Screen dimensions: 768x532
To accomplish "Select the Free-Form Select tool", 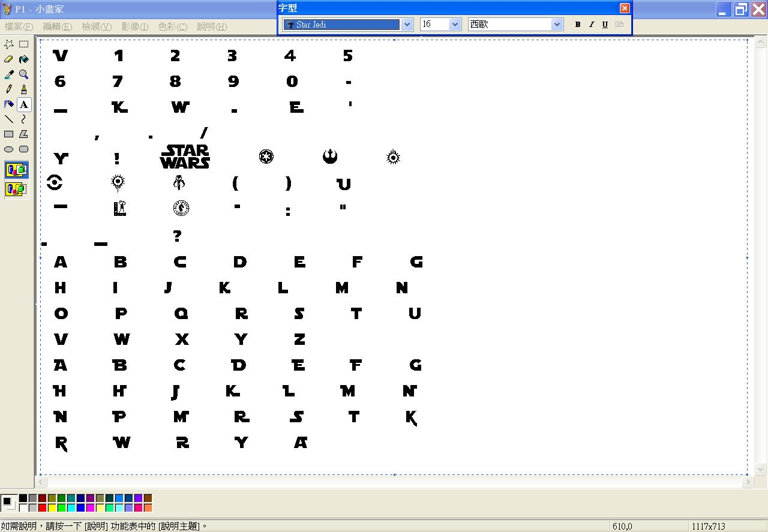I will 9,44.
